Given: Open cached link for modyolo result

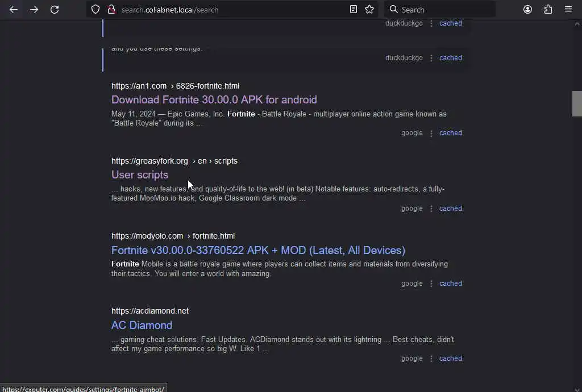Looking at the screenshot, I should click(x=451, y=283).
